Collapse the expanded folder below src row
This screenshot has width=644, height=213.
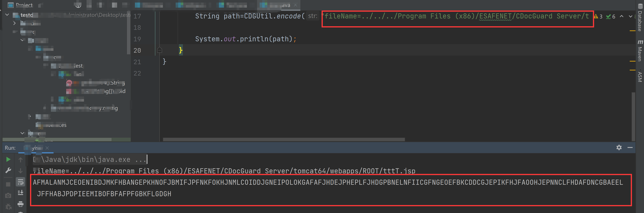(22, 40)
